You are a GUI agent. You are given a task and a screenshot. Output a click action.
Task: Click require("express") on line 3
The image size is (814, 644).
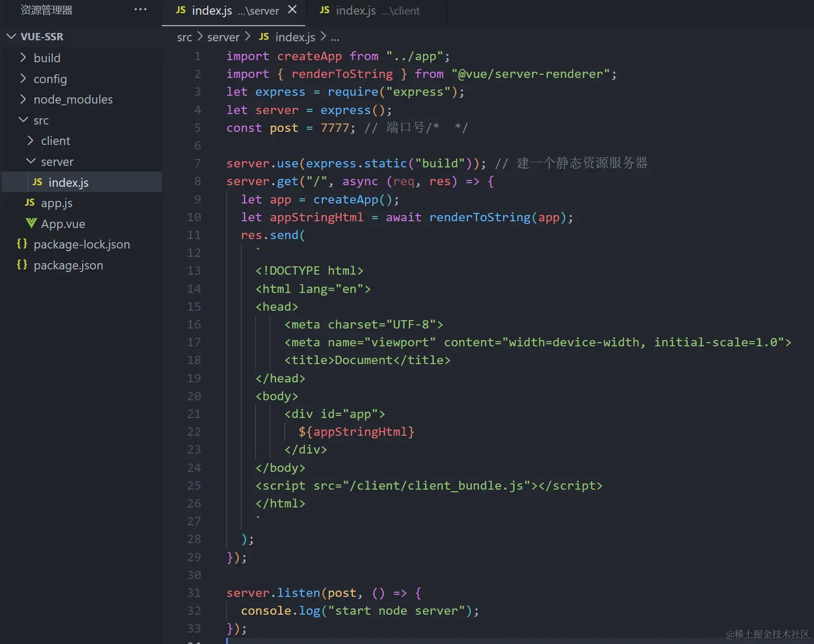coord(393,92)
